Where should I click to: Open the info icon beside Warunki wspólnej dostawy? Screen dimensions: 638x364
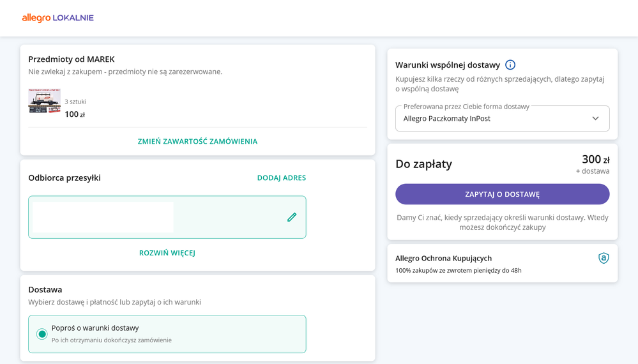coord(510,64)
